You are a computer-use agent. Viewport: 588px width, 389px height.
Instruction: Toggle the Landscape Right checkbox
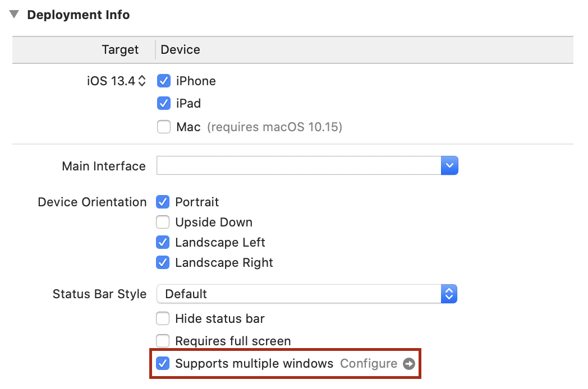tap(163, 263)
